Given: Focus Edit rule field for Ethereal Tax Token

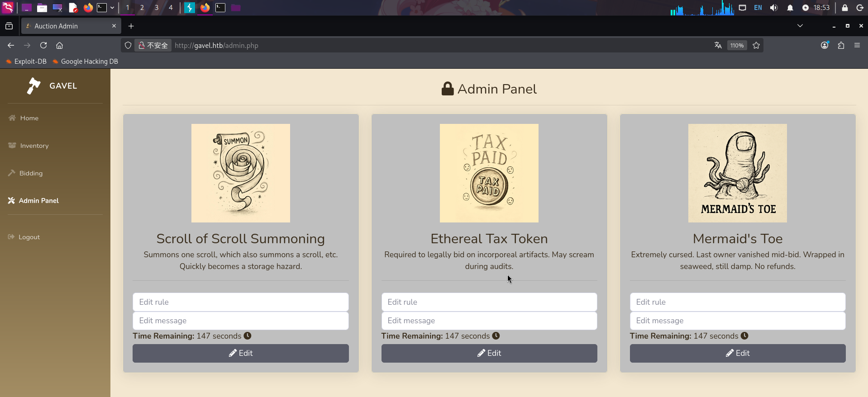Looking at the screenshot, I should [x=489, y=302].
